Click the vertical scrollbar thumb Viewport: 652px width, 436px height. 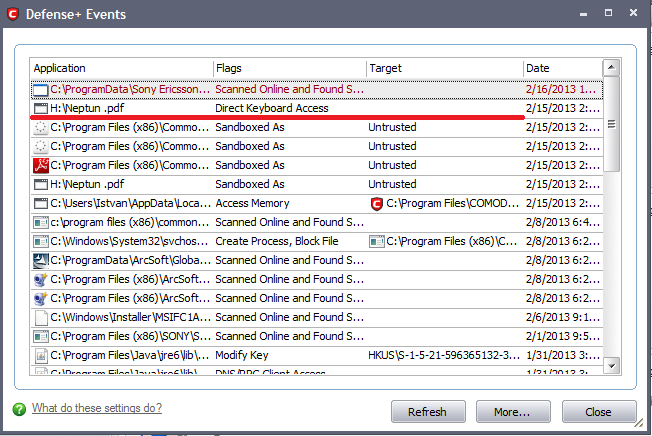pyautogui.click(x=611, y=124)
